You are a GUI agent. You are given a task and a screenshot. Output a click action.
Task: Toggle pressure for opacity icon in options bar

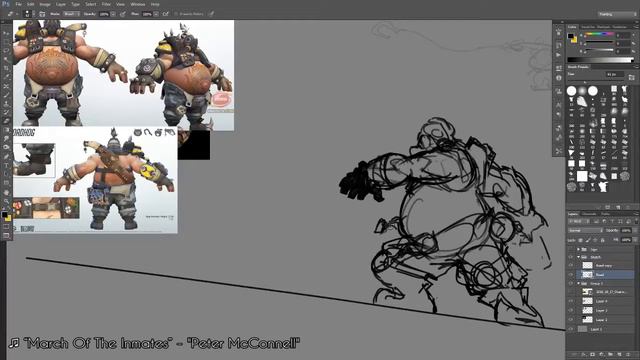[x=123, y=14]
